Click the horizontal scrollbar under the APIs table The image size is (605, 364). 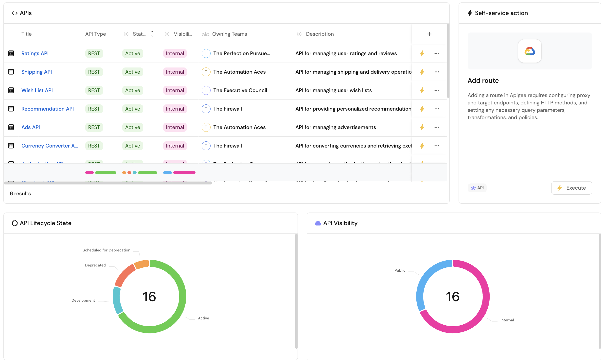108,183
